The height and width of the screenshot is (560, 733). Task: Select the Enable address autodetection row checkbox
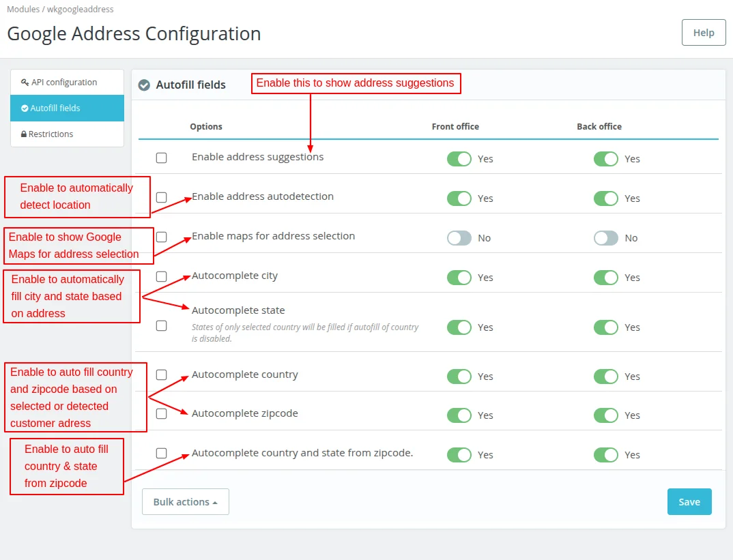pos(161,197)
